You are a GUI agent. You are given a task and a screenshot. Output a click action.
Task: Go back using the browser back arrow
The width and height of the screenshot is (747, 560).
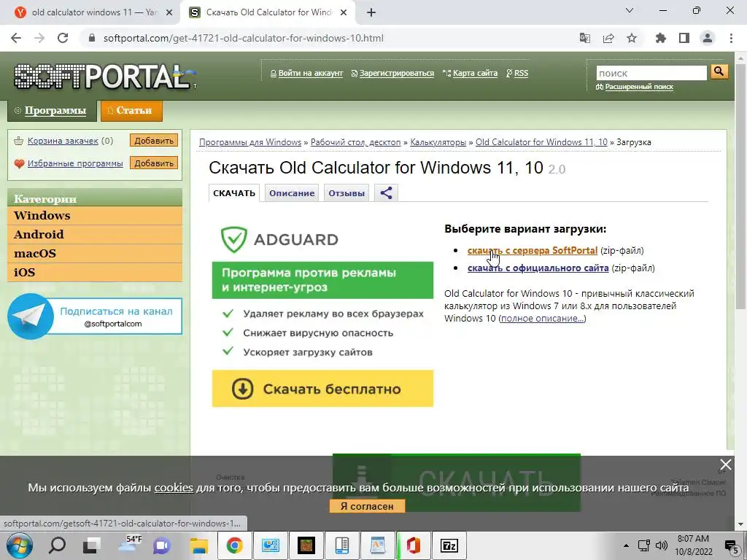point(16,38)
